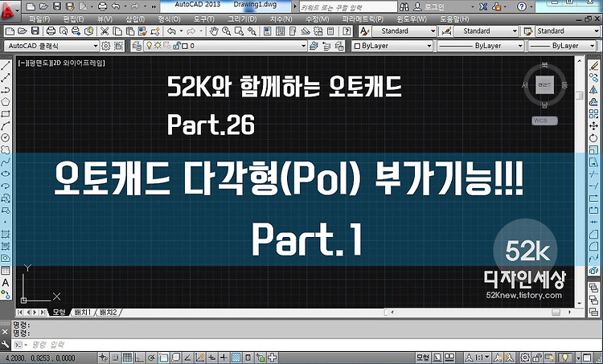Click the Plot printer icon in Standard toolbar
The image size is (603, 364).
point(51,31)
